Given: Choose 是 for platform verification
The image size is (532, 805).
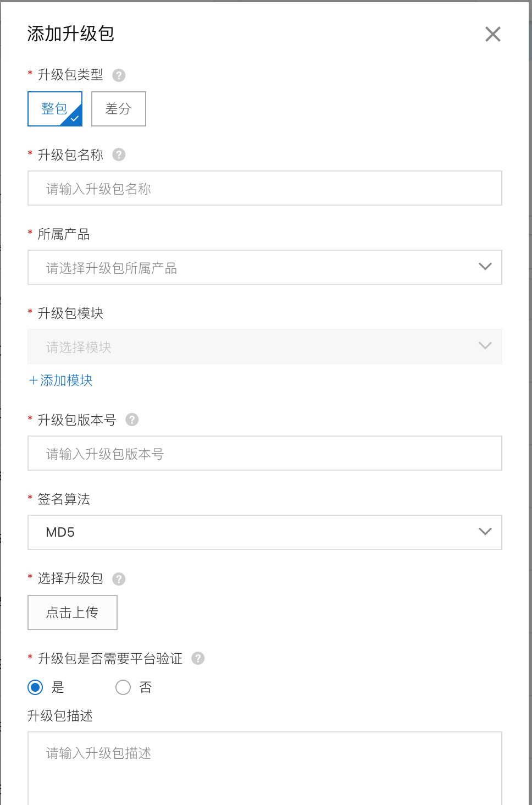Looking at the screenshot, I should pyautogui.click(x=35, y=687).
